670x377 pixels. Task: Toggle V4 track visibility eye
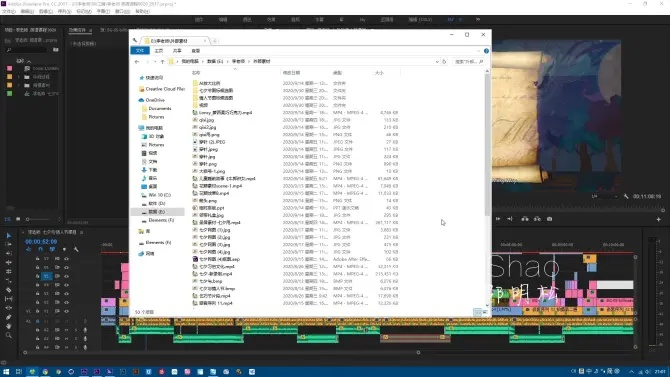[x=66, y=285]
